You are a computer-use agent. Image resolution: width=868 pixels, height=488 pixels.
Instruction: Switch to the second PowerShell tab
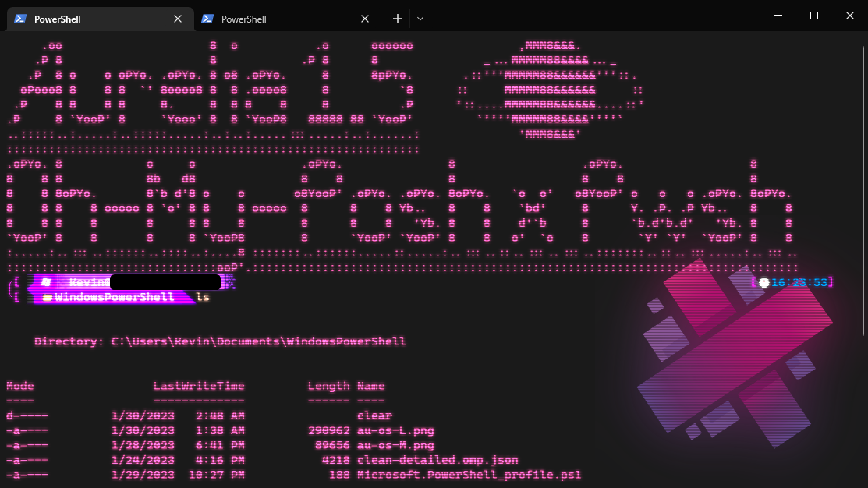click(x=287, y=19)
